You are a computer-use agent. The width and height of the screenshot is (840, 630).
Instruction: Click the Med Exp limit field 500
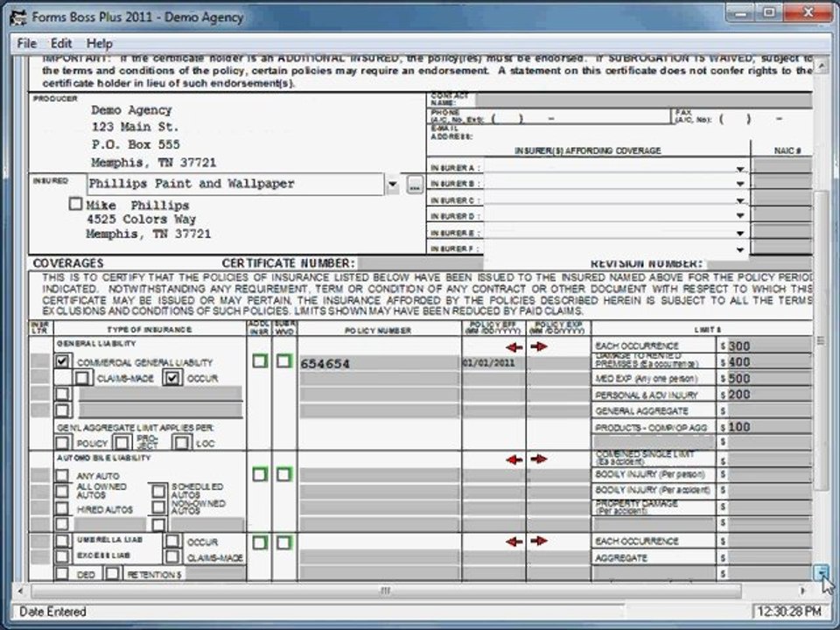pos(770,379)
